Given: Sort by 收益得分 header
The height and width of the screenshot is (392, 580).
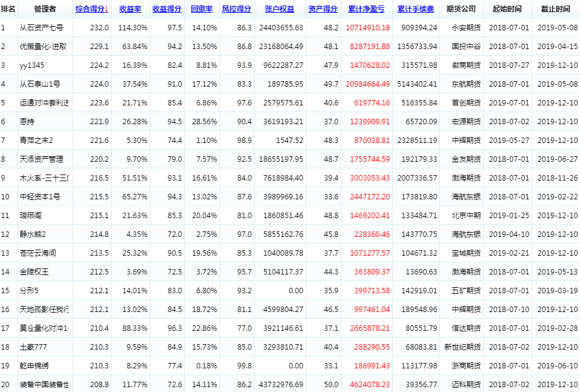Looking at the screenshot, I should pos(167,9).
